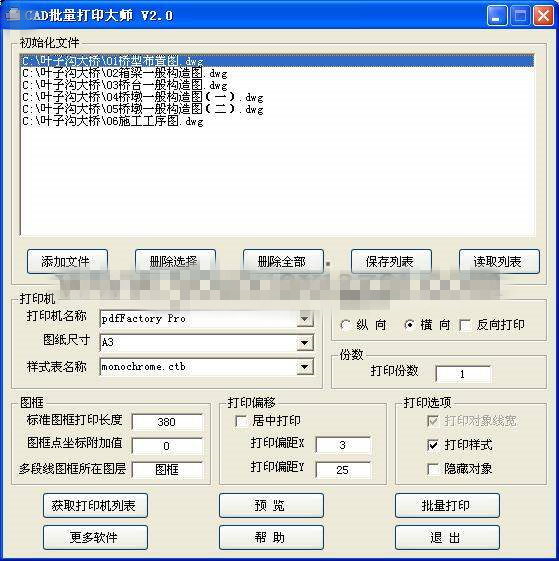Select the file 05桥墩一般构造图（二）.dwg
Image resolution: width=559 pixels, height=561 pixels.
[x=277, y=109]
